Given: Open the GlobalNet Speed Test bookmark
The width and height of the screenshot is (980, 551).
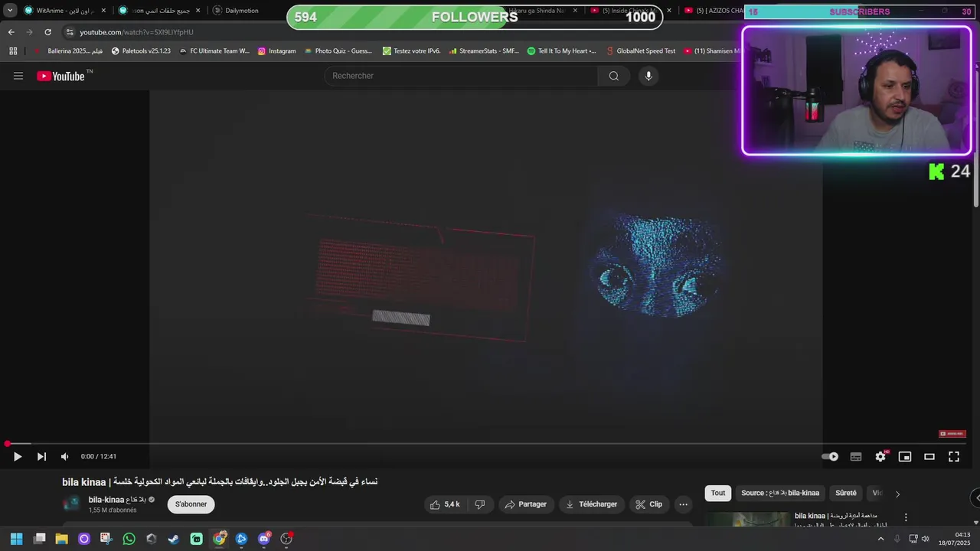Looking at the screenshot, I should click(640, 51).
